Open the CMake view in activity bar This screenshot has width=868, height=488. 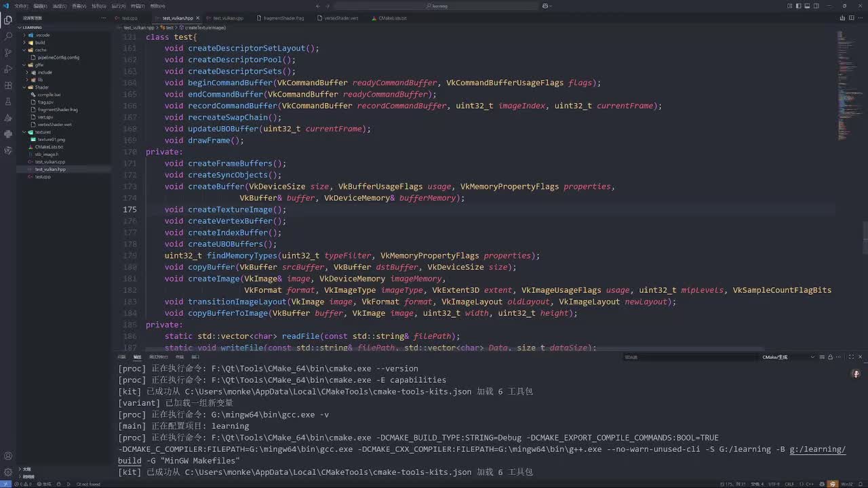[8, 117]
